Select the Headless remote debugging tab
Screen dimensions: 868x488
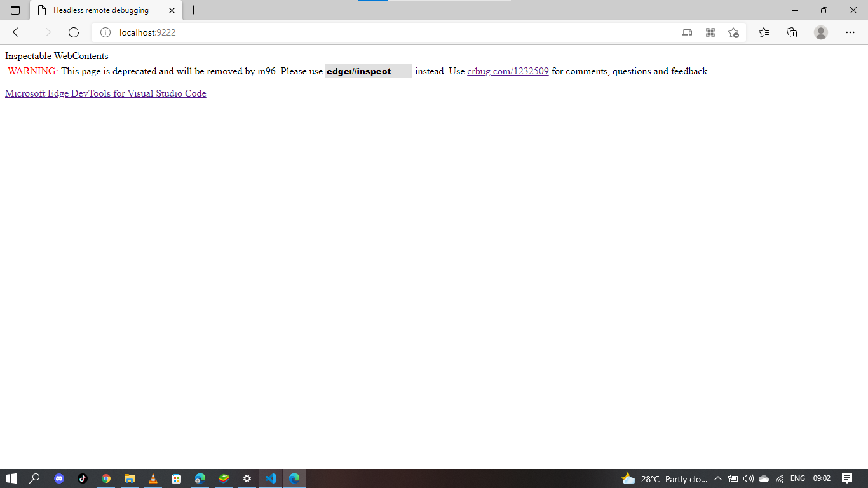coord(102,10)
